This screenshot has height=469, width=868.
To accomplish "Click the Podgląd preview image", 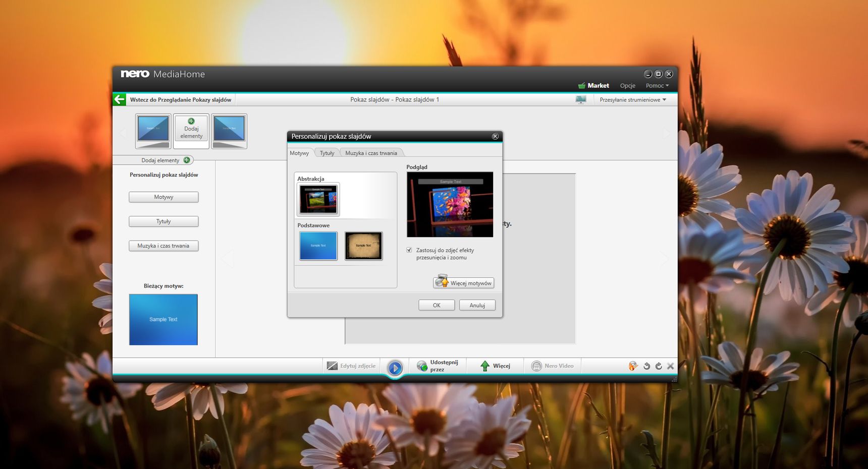I will (450, 205).
